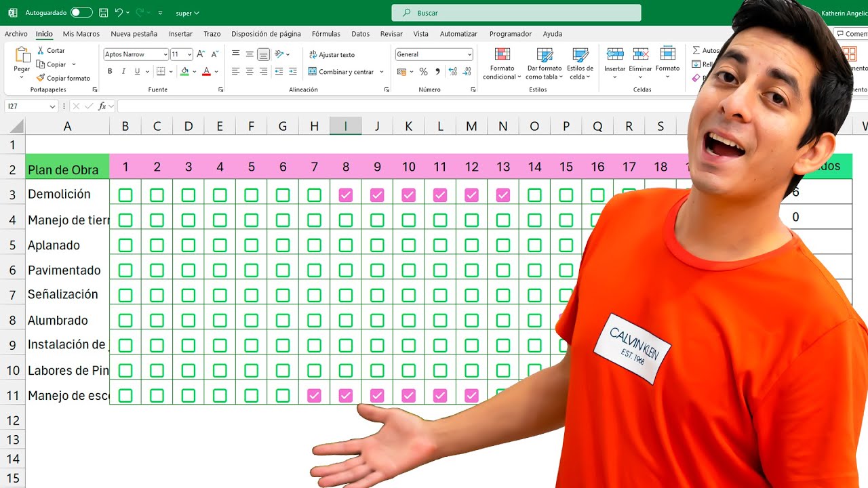Viewport: 868px width, 488px height.
Task: Decrease font size
Action: pos(214,54)
